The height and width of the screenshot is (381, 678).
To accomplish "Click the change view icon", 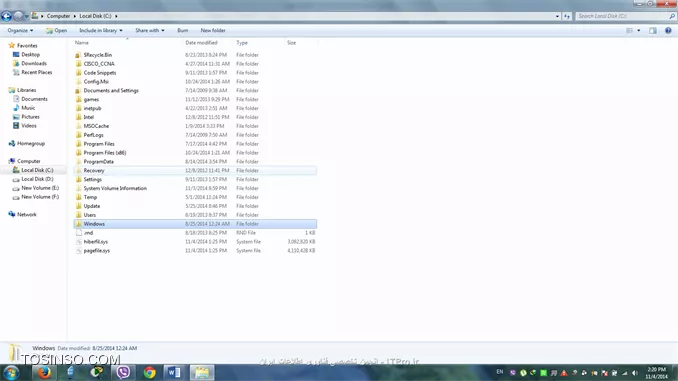I will tap(630, 30).
